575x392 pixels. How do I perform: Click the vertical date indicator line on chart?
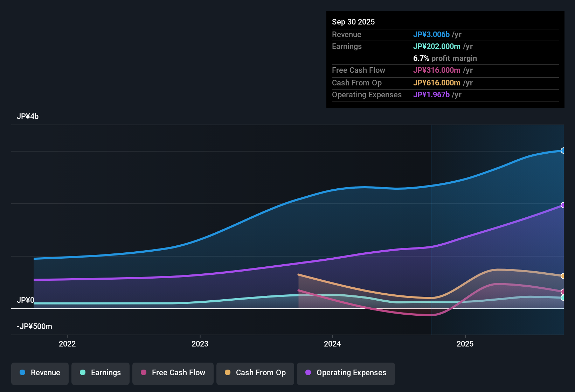tap(432, 227)
